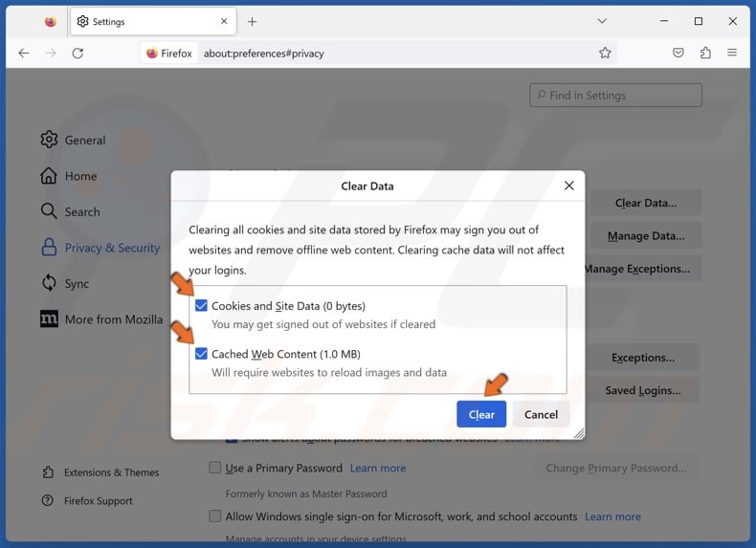This screenshot has height=548, width=756.
Task: Close the Settings tab
Action: pyautogui.click(x=224, y=21)
